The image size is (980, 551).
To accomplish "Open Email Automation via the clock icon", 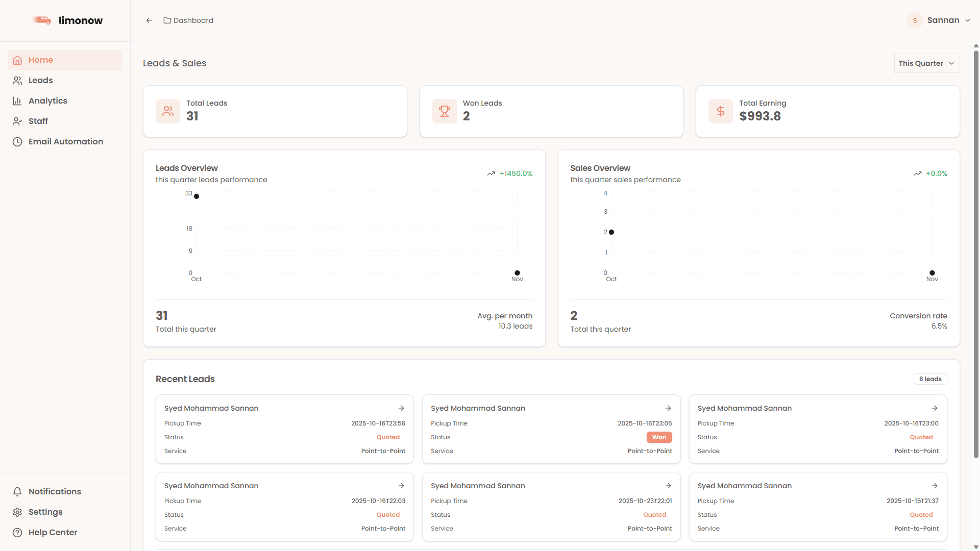I will 17,141.
